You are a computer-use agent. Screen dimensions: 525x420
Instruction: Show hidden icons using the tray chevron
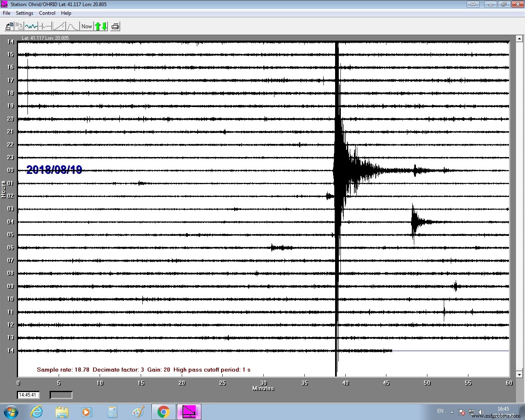[451, 411]
